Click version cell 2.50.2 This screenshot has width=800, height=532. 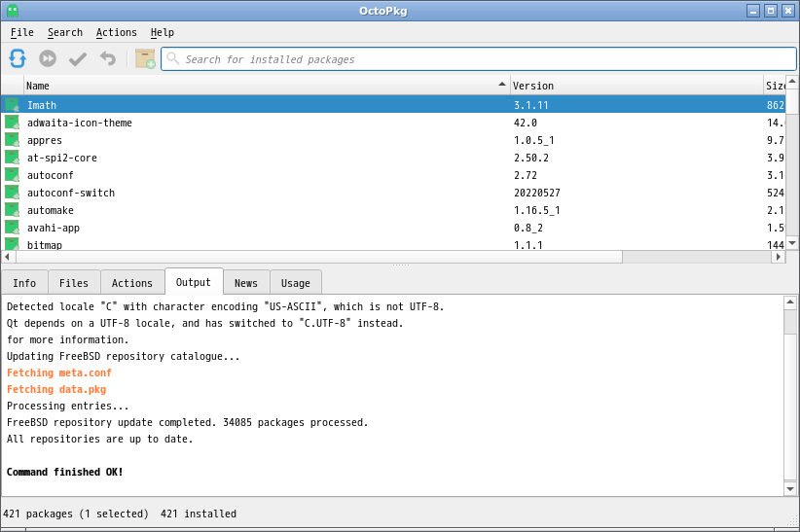pos(531,158)
